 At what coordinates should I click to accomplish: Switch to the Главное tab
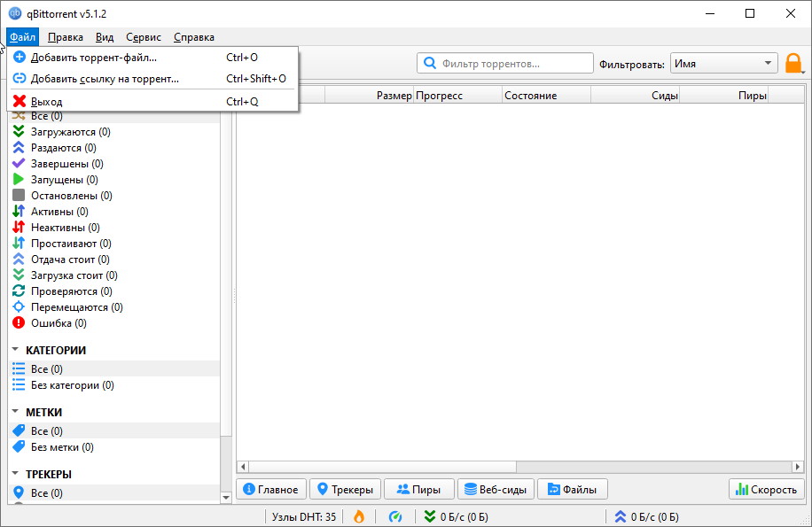click(271, 489)
